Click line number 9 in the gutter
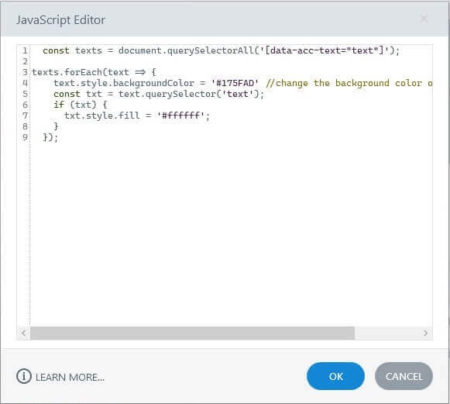 click(25, 137)
